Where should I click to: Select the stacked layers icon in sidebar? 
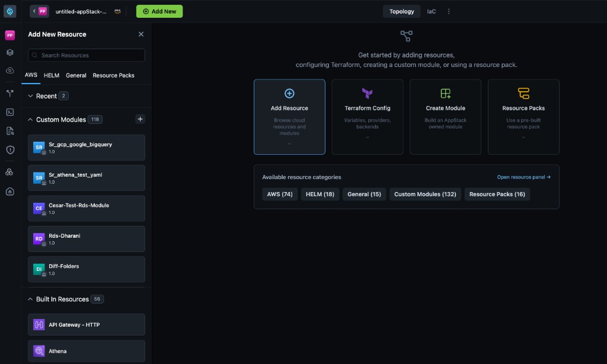point(9,52)
